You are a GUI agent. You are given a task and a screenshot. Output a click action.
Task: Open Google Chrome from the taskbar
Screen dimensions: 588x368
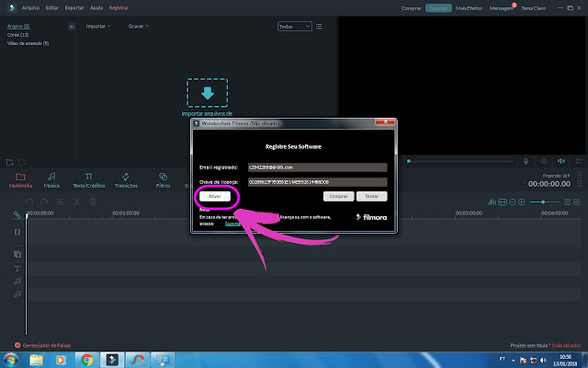point(86,360)
